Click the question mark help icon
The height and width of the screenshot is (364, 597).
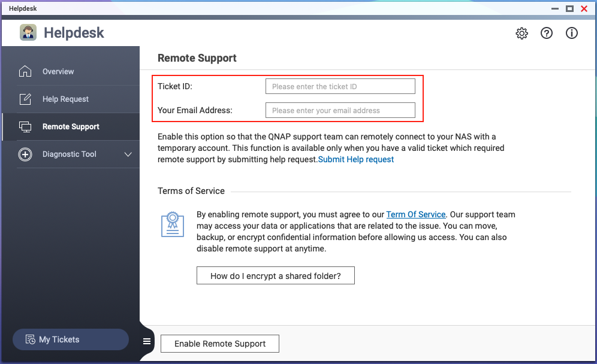[547, 34]
